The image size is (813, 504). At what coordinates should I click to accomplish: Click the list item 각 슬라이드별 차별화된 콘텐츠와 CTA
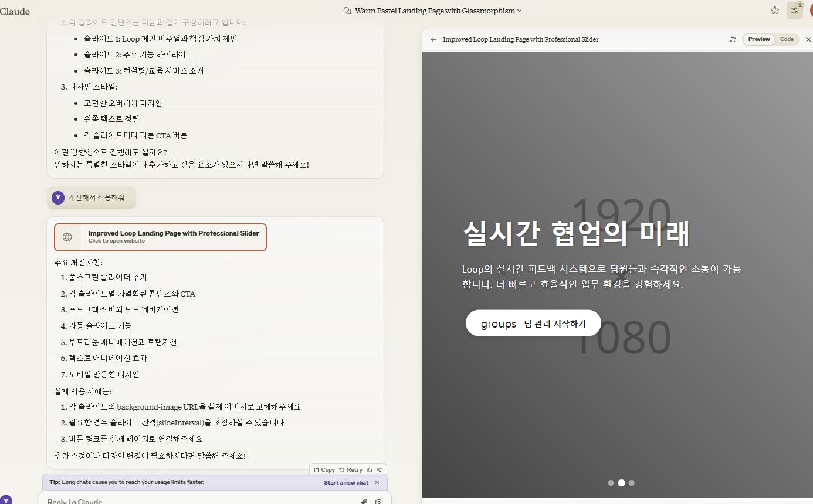pyautogui.click(x=132, y=294)
